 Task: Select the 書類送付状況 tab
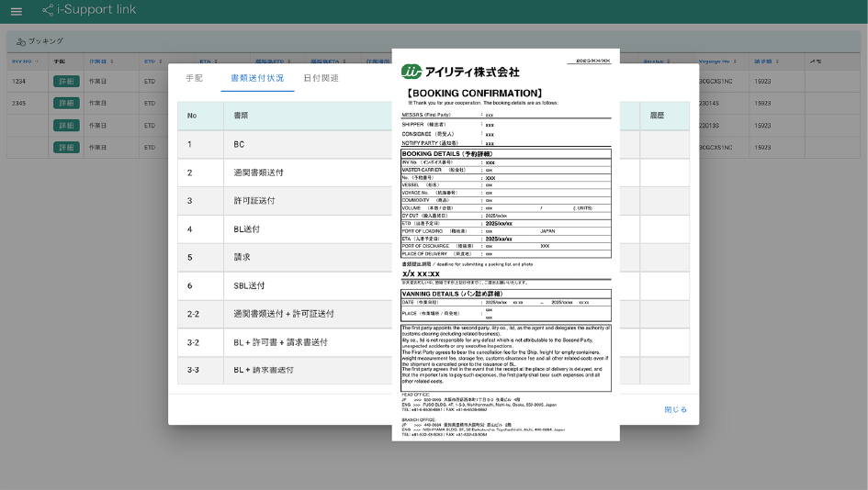(x=257, y=78)
